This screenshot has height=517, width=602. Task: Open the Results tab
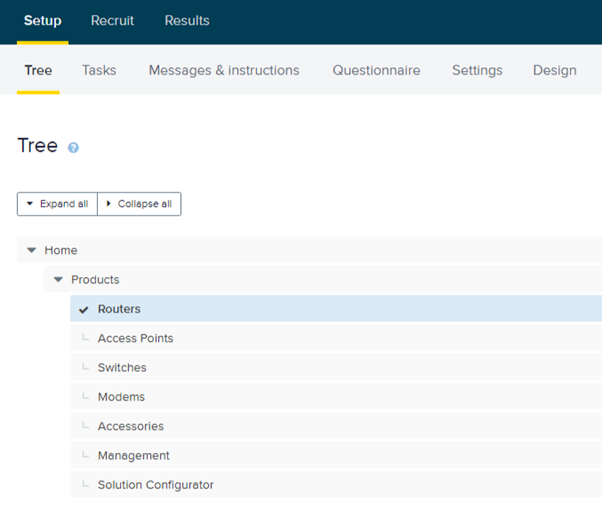coord(187,20)
